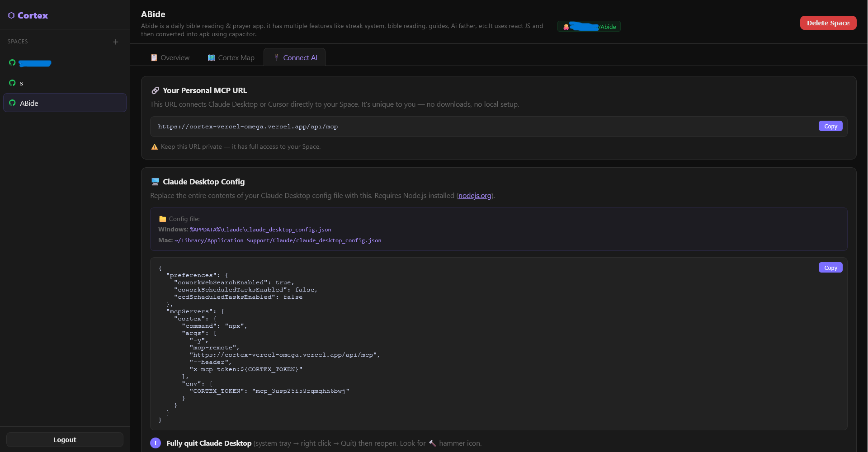Click GitHub icon beside ABide space
868x452 pixels.
[x=12, y=103]
